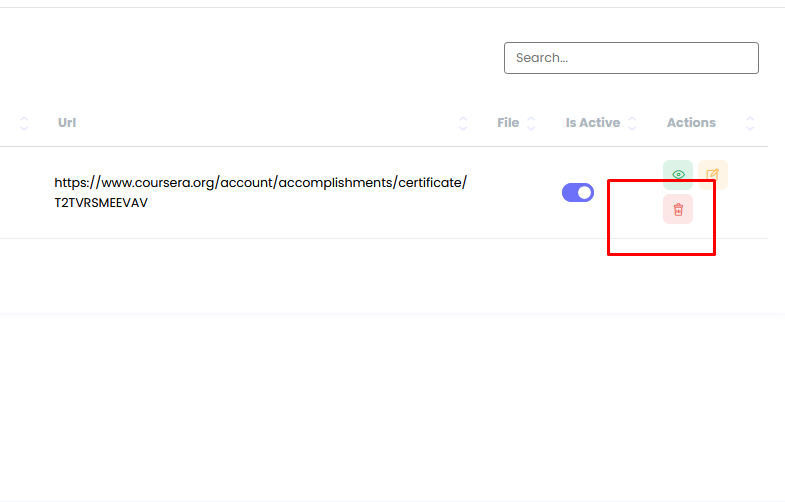Click the up sort arrow left of Url
This screenshot has width=785, height=502.
(24, 118)
